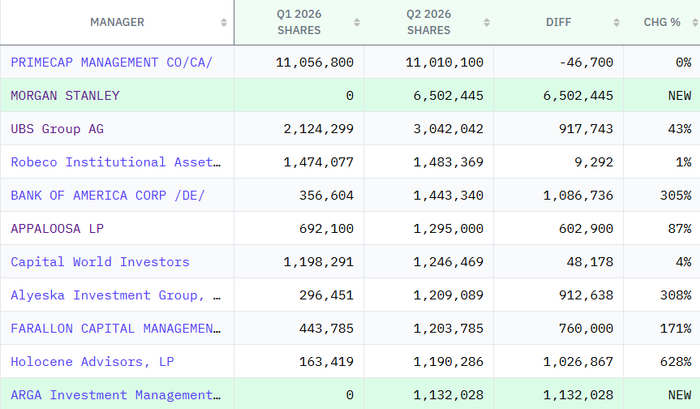Open Holocene Advisors, LP link
Image resolution: width=700 pixels, height=409 pixels.
click(92, 362)
